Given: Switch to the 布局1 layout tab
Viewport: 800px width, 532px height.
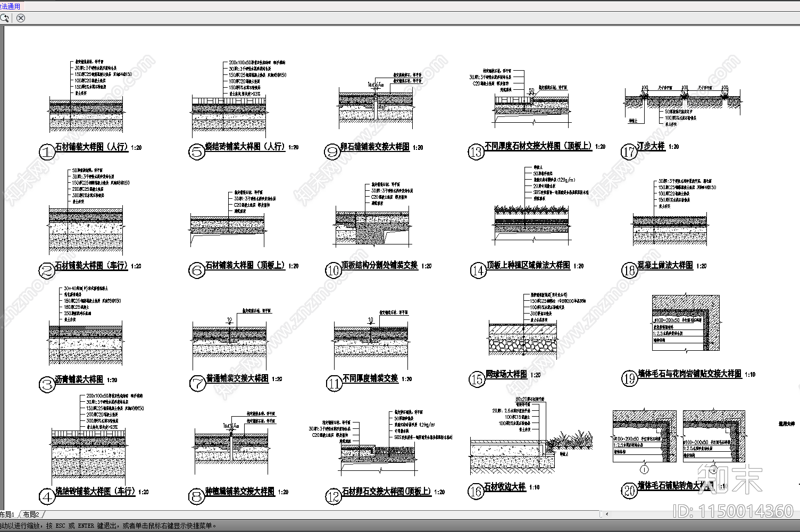Looking at the screenshot, I should coord(7,514).
